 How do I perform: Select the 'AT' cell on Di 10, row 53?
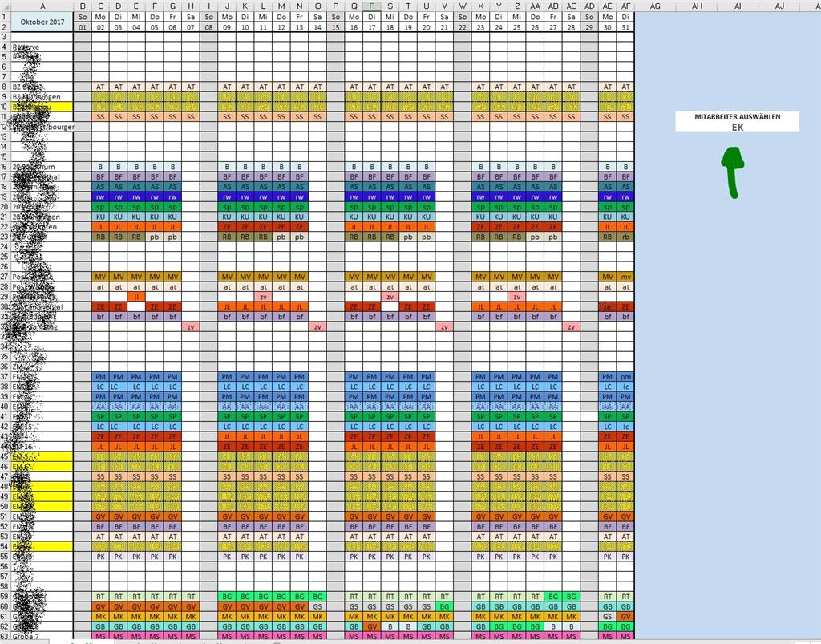(245, 537)
